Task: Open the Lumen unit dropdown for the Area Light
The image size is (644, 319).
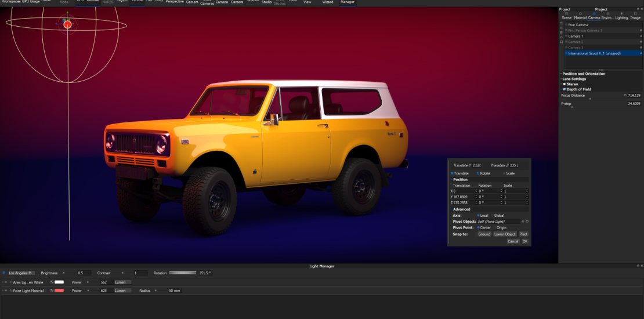Action: point(122,282)
